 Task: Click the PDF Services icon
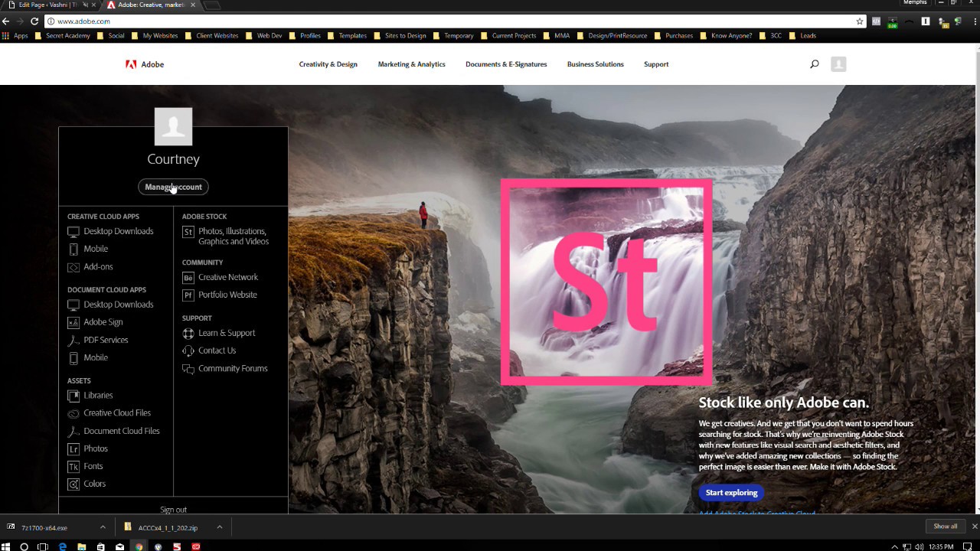click(73, 340)
